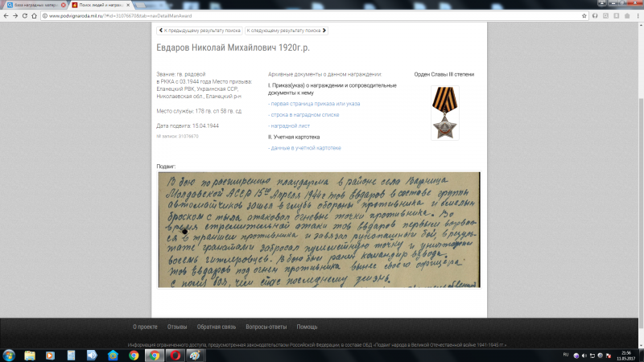Open a new browser tab
The image size is (644, 362).
[141, 6]
